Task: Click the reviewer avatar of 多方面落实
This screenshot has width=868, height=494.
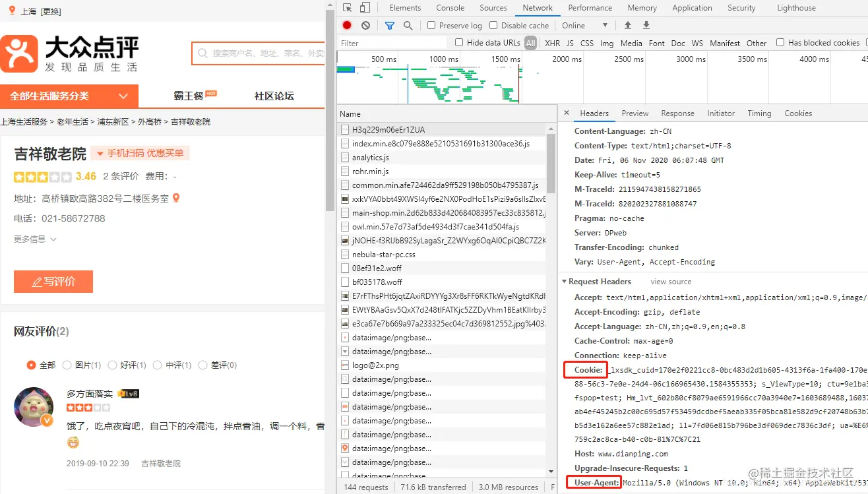Action: [34, 407]
